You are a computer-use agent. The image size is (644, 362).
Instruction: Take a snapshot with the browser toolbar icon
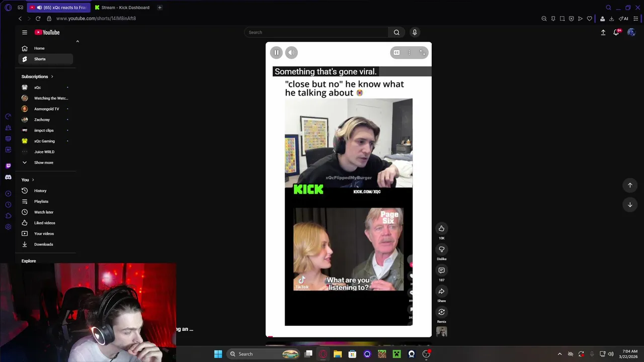[x=562, y=19]
